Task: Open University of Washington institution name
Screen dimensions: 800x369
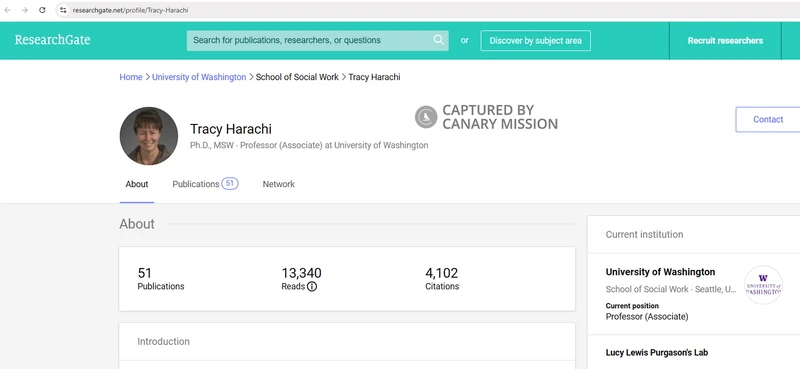Action: [660, 272]
